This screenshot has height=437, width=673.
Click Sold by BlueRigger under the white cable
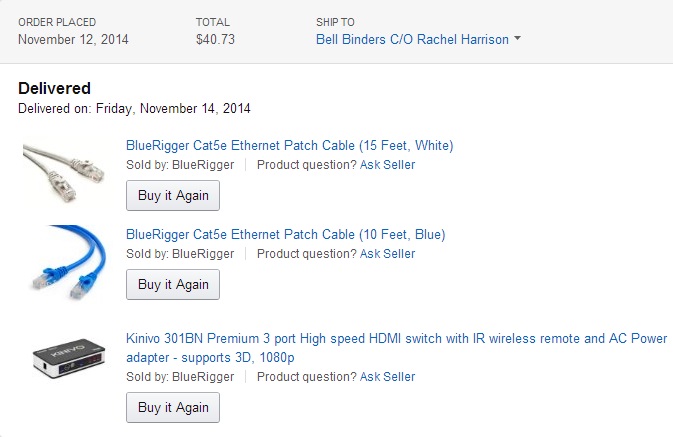180,165
